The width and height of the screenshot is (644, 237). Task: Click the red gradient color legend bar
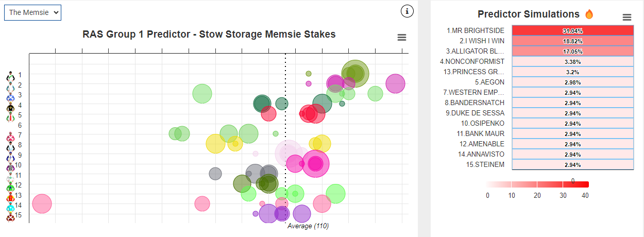[538, 184]
